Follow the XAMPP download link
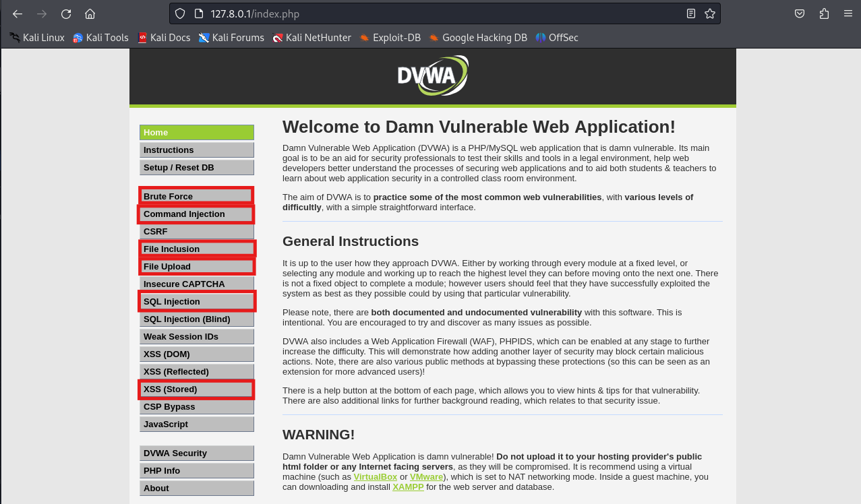This screenshot has width=861, height=504. [x=408, y=486]
